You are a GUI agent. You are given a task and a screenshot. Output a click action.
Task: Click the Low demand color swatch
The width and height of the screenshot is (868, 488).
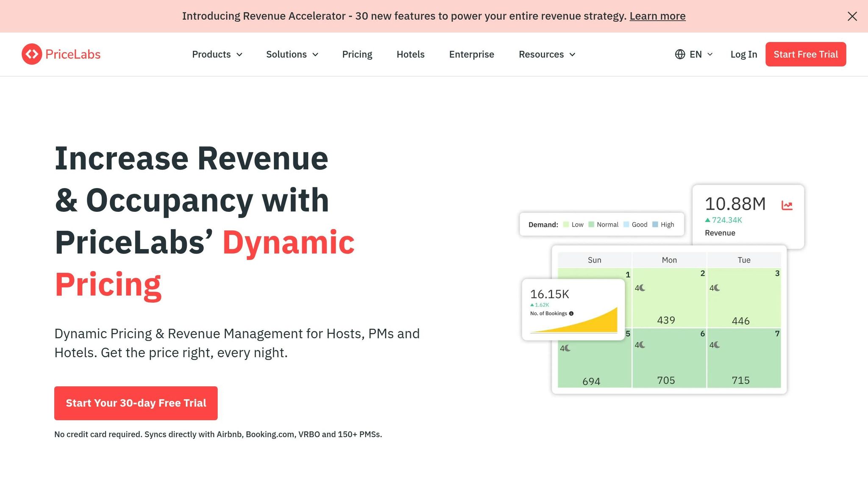(x=566, y=225)
